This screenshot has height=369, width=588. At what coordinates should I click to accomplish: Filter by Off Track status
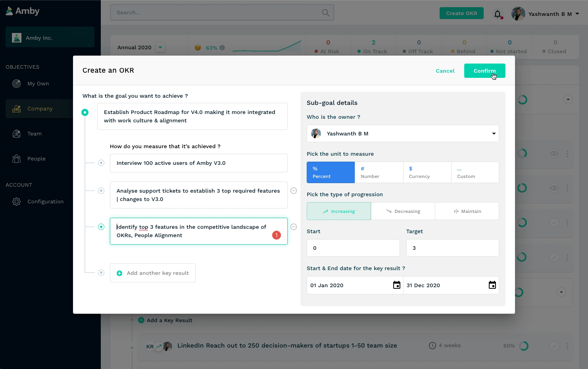click(419, 46)
